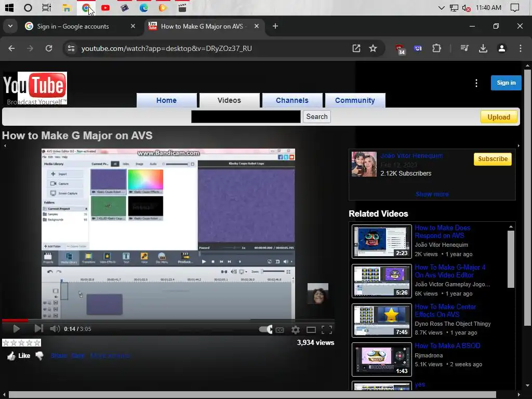The image size is (532, 399).
Task: Open Chrome three-dot menu
Action: pyautogui.click(x=521, y=48)
